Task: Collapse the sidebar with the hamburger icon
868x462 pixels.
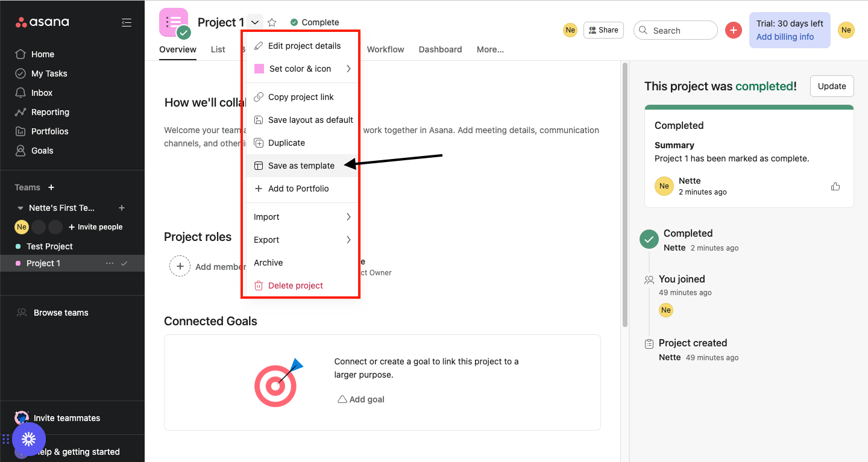Action: 127,22
